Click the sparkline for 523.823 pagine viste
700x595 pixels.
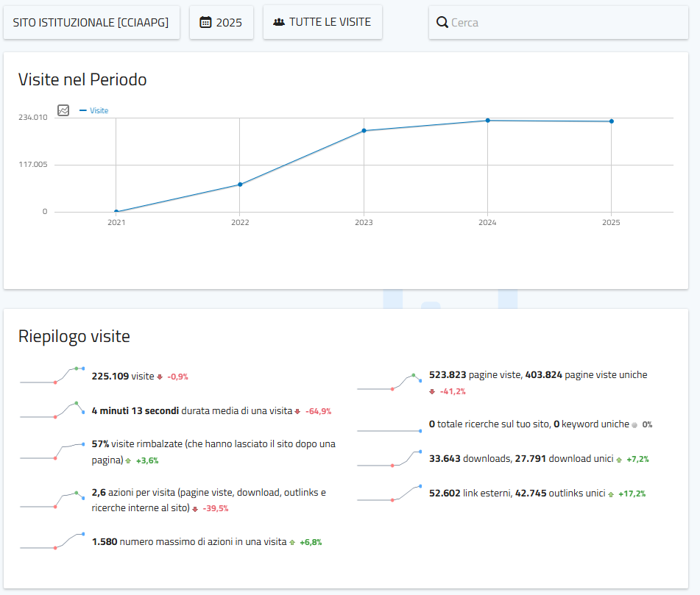tap(389, 382)
